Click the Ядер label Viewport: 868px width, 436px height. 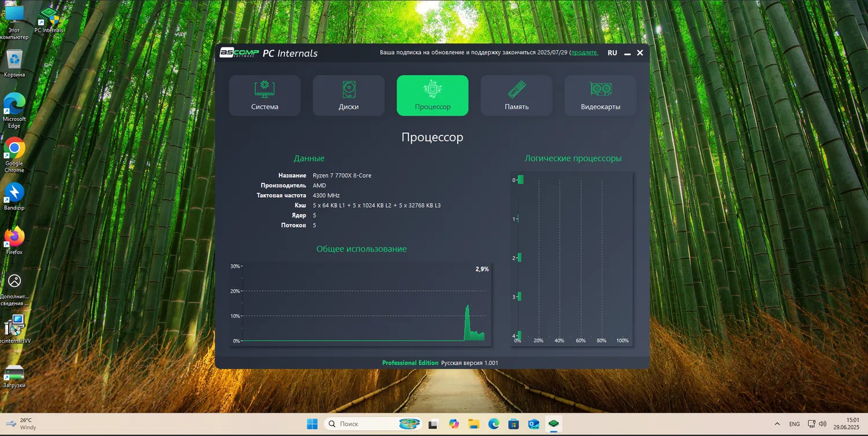[299, 215]
